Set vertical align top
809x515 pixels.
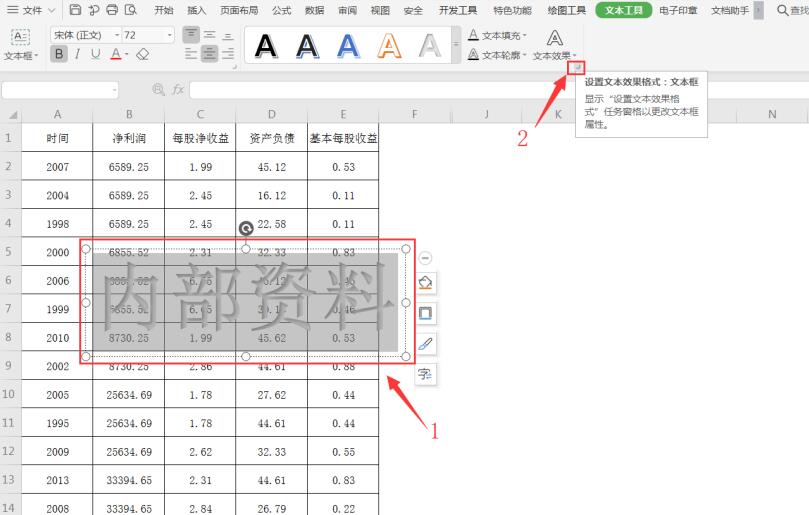click(191, 35)
